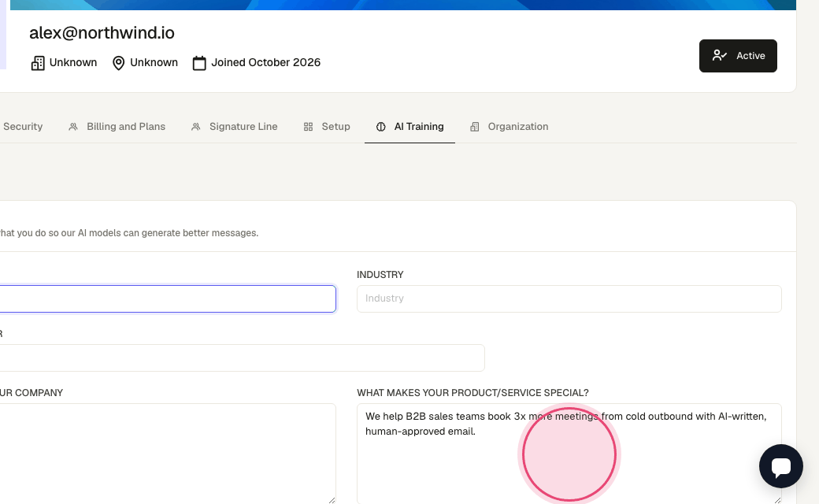The height and width of the screenshot is (504, 819).
Task: Click the company description text area
Action: [x=167, y=454]
